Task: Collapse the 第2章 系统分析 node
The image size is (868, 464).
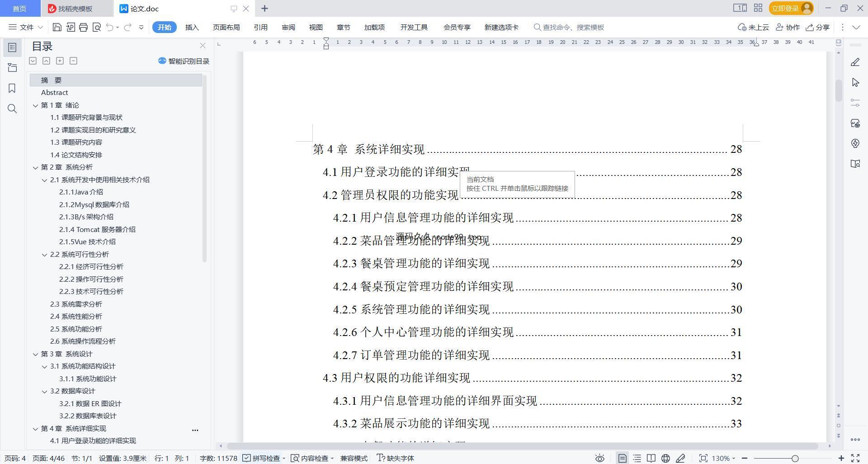Action: coord(35,167)
